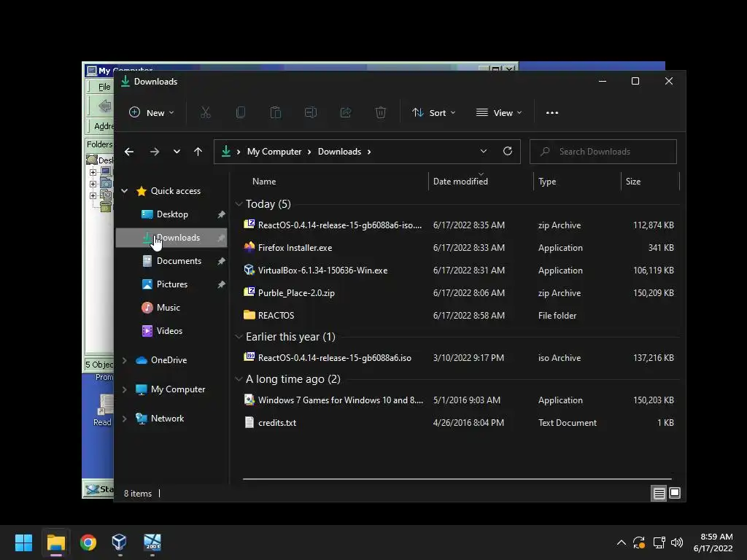Collapse Earlier this year group
This screenshot has height=560, width=747.
tap(239, 337)
